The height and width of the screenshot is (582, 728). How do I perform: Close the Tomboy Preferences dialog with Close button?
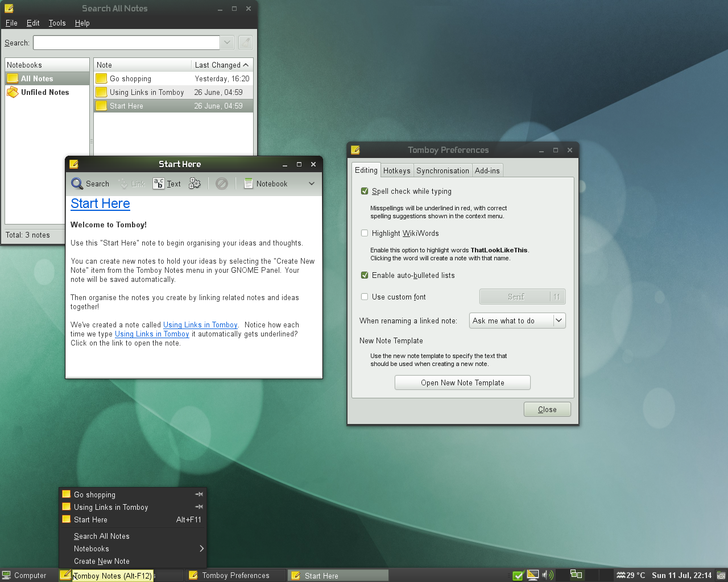pyautogui.click(x=547, y=409)
